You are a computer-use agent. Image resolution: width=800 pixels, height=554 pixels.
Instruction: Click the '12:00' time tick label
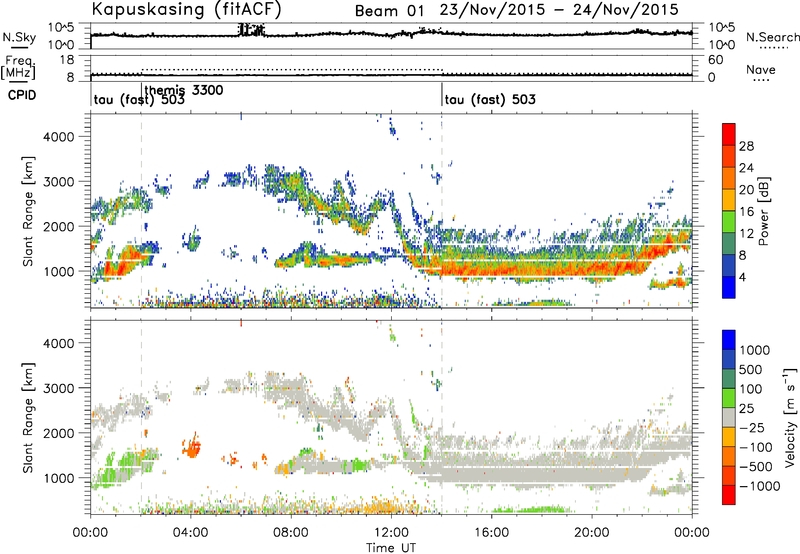pyautogui.click(x=391, y=533)
